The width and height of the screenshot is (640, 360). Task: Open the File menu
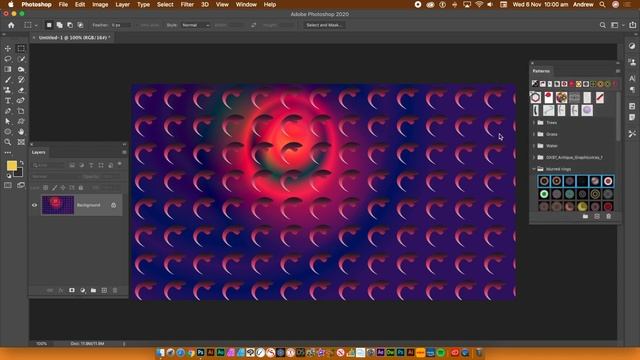(x=63, y=4)
